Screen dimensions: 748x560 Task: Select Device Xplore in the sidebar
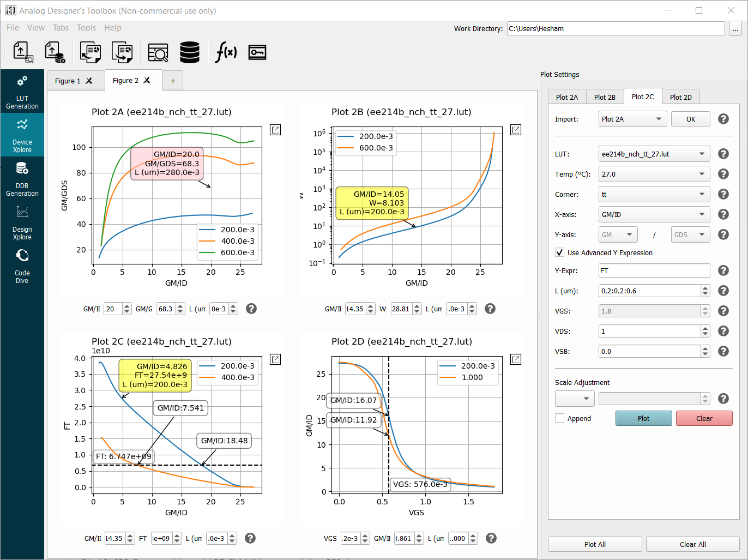[x=22, y=136]
